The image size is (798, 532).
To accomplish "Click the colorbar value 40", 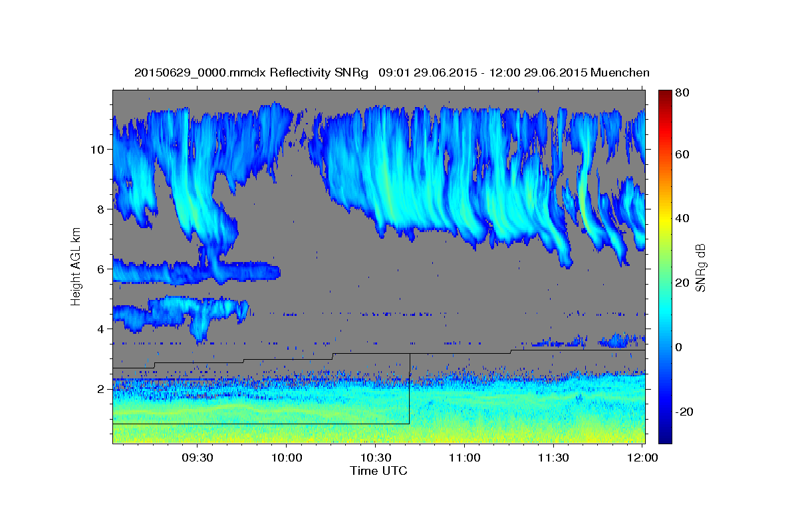I will pos(683,218).
